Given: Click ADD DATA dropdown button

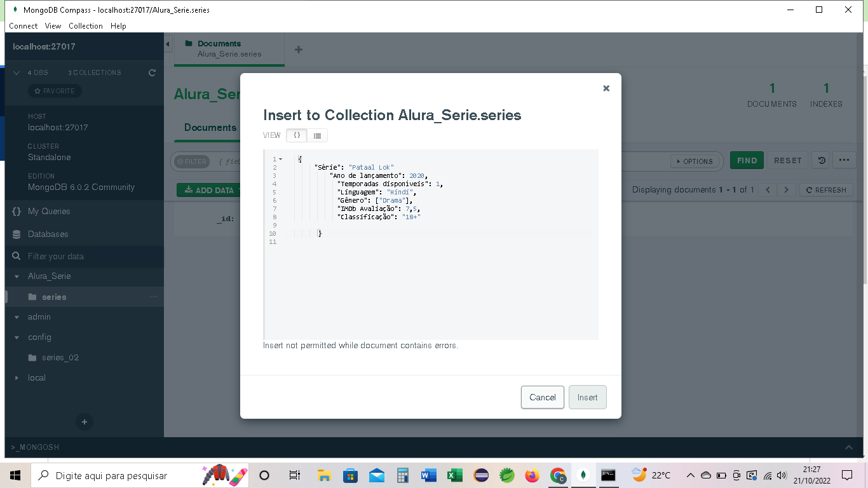Looking at the screenshot, I should coord(209,190).
